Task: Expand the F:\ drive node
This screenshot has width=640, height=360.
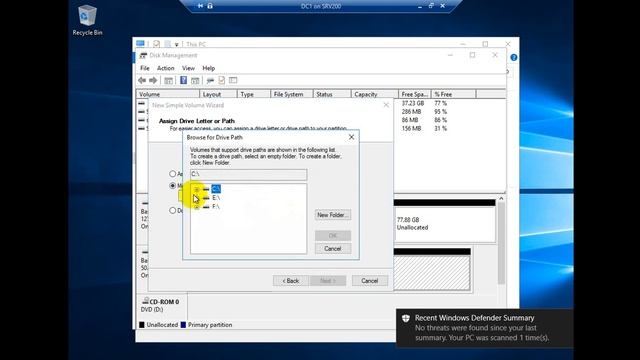Action: pos(196,207)
